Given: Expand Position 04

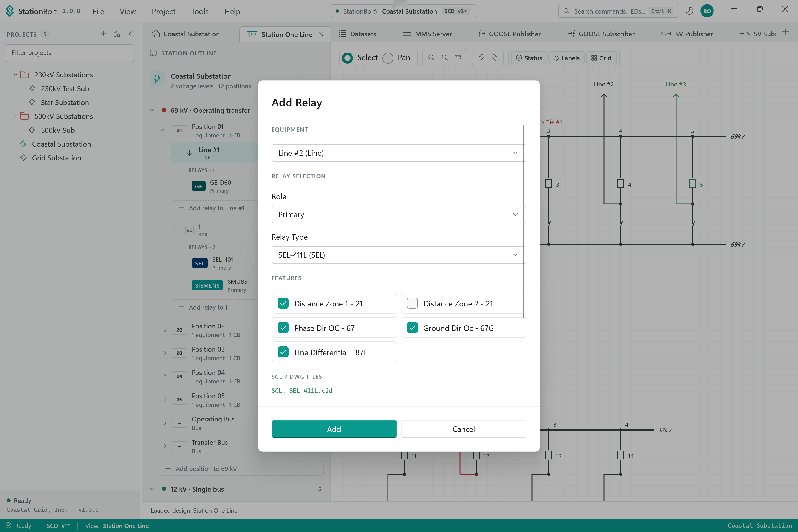Looking at the screenshot, I should [x=165, y=376].
